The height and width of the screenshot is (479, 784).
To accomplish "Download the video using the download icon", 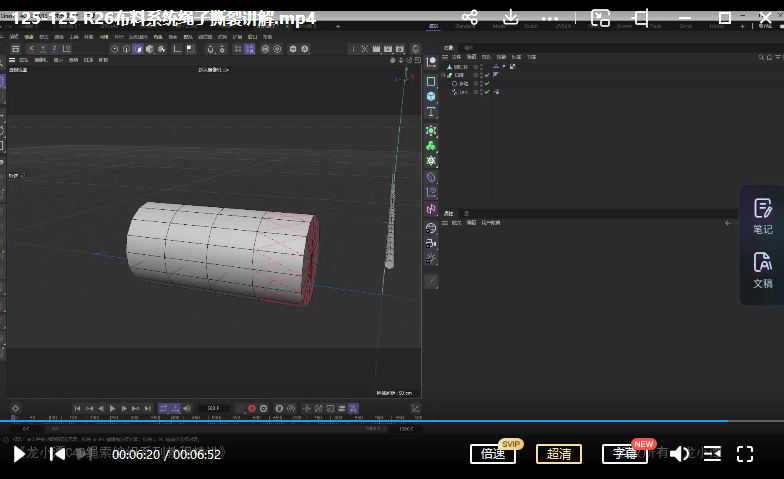I will click(511, 18).
